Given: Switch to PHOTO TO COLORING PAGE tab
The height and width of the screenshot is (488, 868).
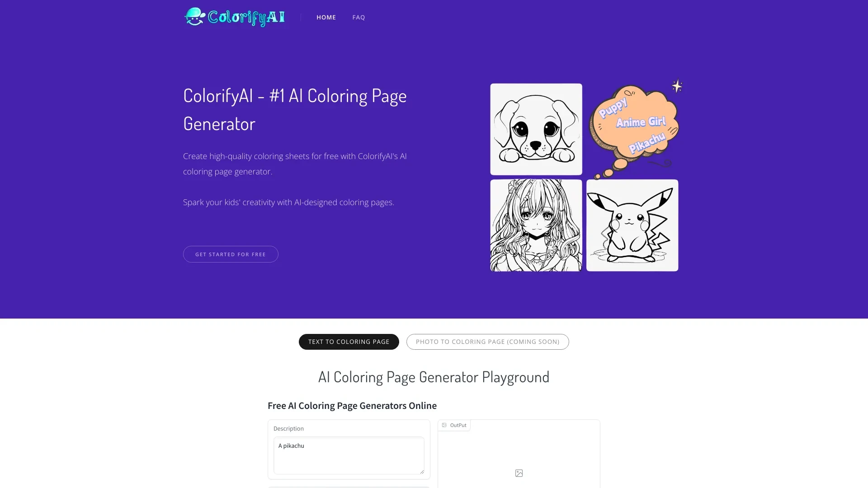Looking at the screenshot, I should point(487,341).
